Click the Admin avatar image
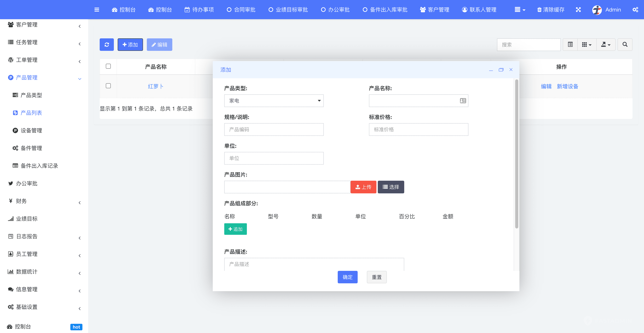Viewport: 644px width, 333px height. [x=597, y=10]
